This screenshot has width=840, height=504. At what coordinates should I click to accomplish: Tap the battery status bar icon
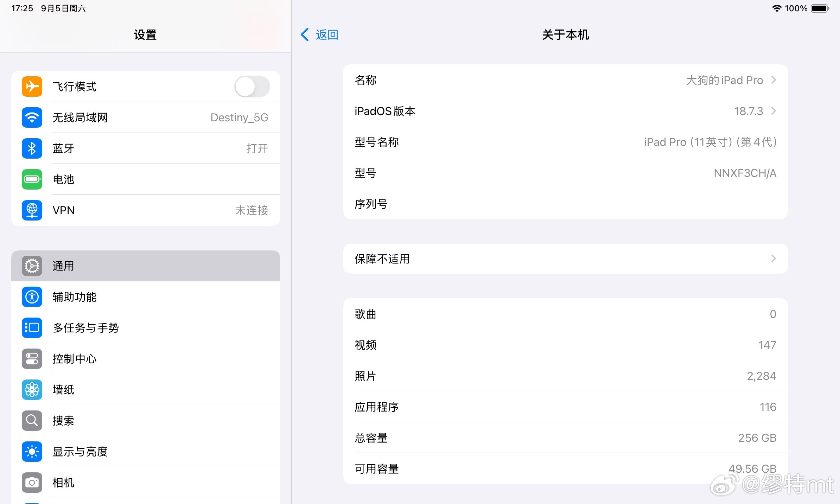tap(820, 8)
